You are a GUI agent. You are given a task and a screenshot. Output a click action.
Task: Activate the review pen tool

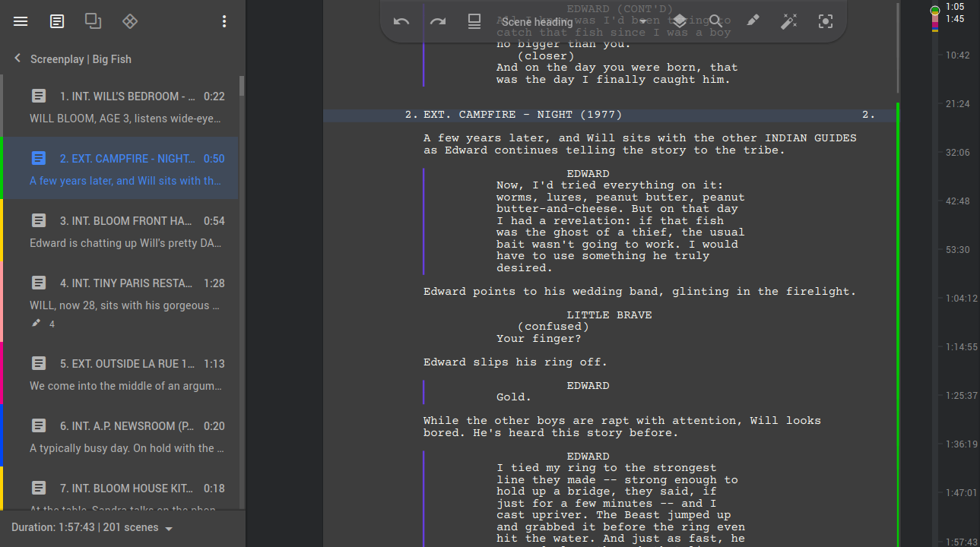coord(753,21)
